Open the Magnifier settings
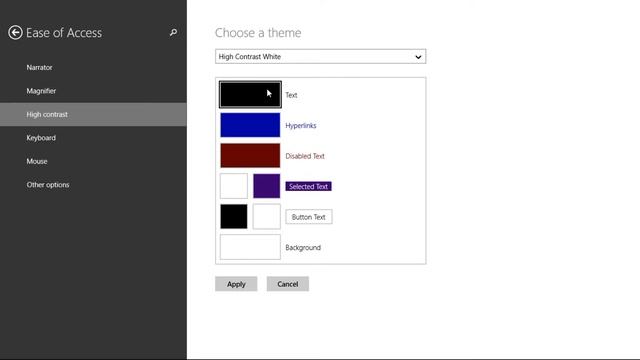Viewport: 640px width, 360px height. click(x=41, y=91)
